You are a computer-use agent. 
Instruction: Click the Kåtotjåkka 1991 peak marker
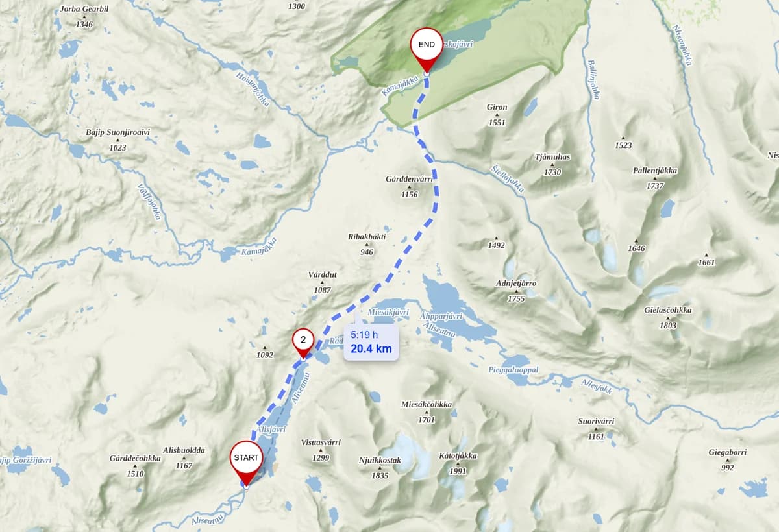tap(458, 463)
